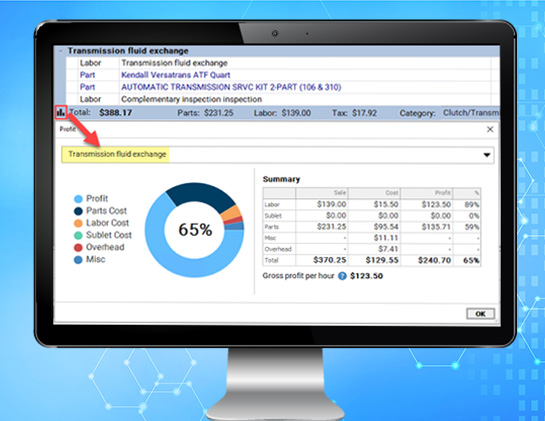Open the profit chart bar icon

coord(60,112)
